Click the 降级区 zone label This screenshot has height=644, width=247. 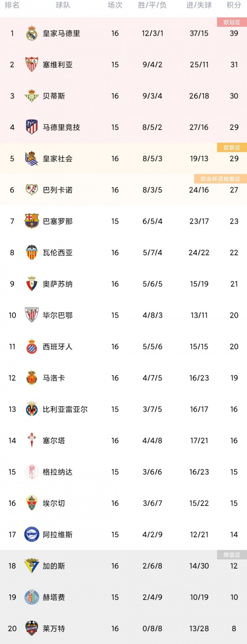click(232, 555)
